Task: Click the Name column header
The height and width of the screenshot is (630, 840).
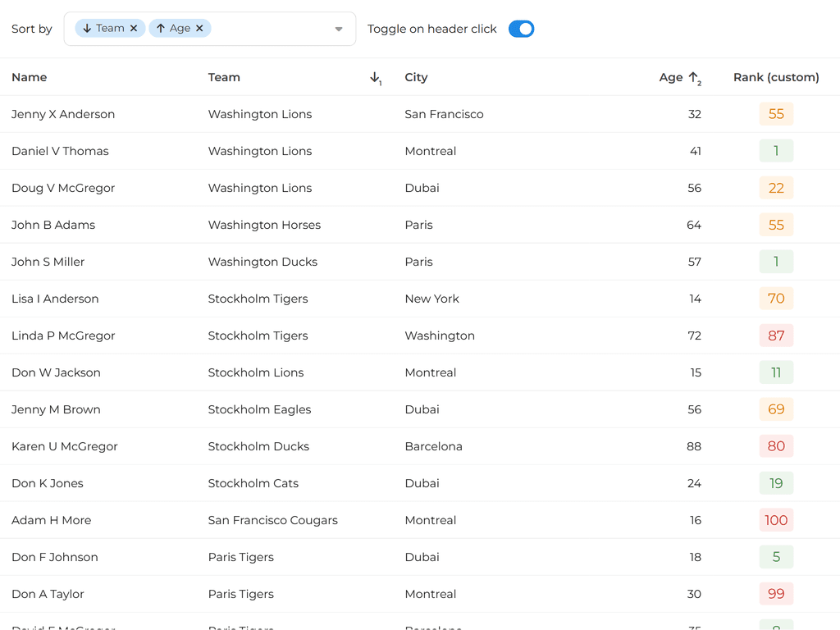Action: click(30, 77)
